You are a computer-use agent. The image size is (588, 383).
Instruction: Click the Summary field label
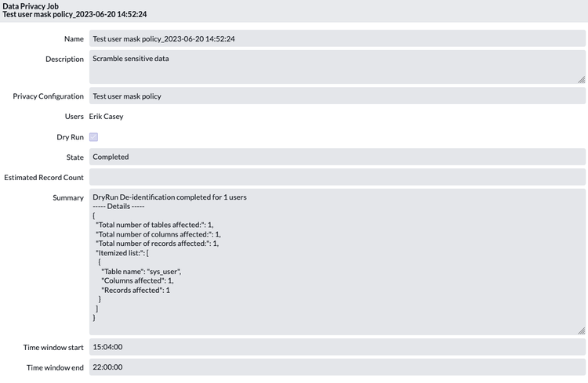point(68,198)
